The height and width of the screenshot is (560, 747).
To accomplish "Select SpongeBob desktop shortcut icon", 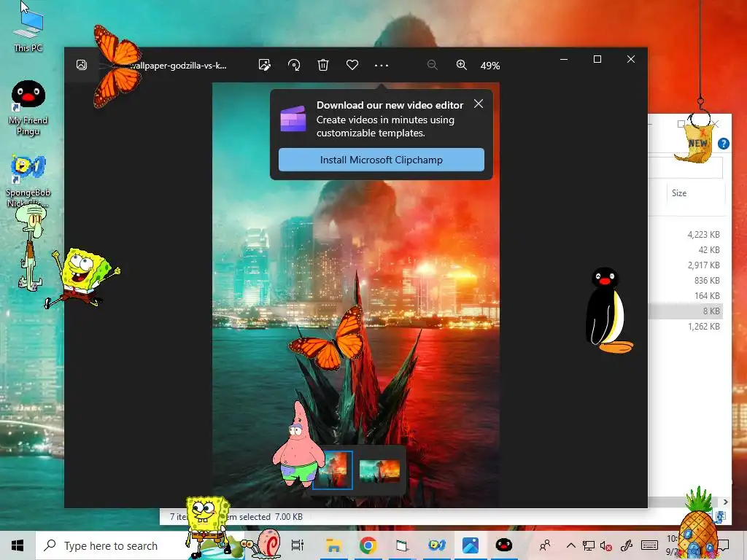I will click(x=28, y=181).
